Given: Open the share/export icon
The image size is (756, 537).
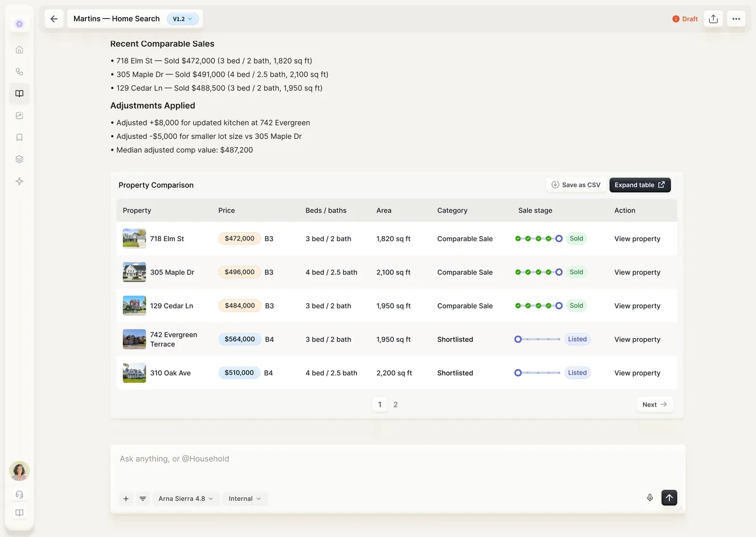Looking at the screenshot, I should tap(713, 19).
